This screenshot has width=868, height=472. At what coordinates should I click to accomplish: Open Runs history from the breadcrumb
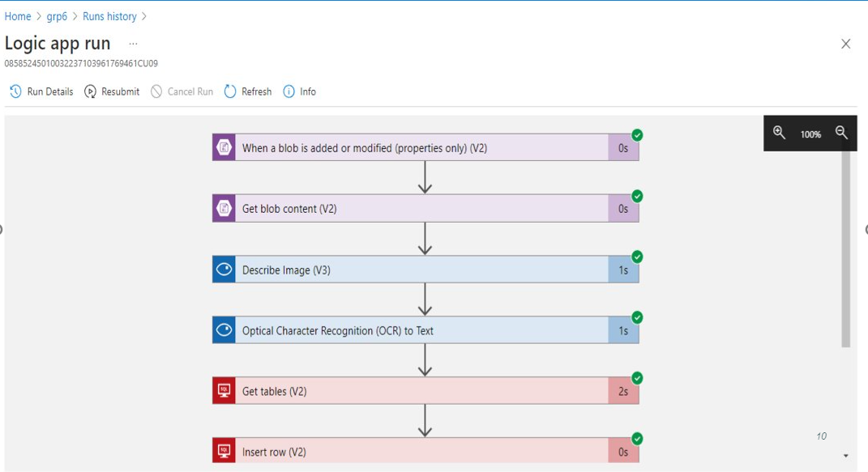(110, 15)
